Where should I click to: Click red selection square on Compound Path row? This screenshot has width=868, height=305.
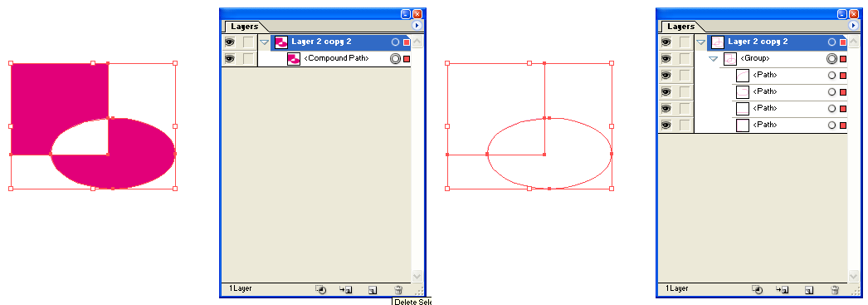[407, 59]
